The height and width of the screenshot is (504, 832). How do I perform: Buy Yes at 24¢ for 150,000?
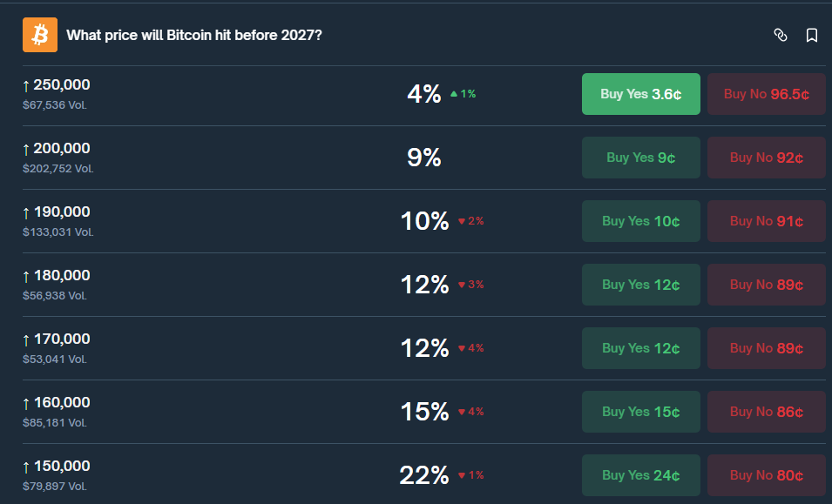click(x=640, y=475)
